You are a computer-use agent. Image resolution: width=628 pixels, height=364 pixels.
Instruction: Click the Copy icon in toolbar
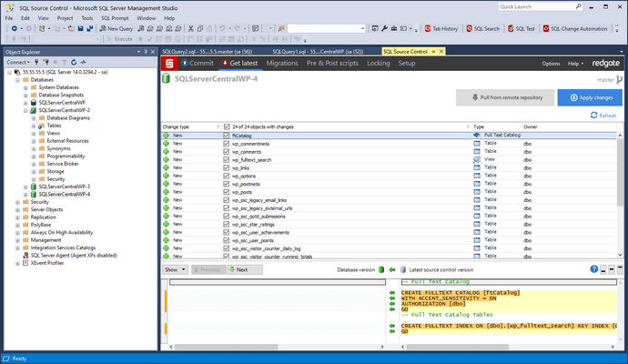pos(200,28)
